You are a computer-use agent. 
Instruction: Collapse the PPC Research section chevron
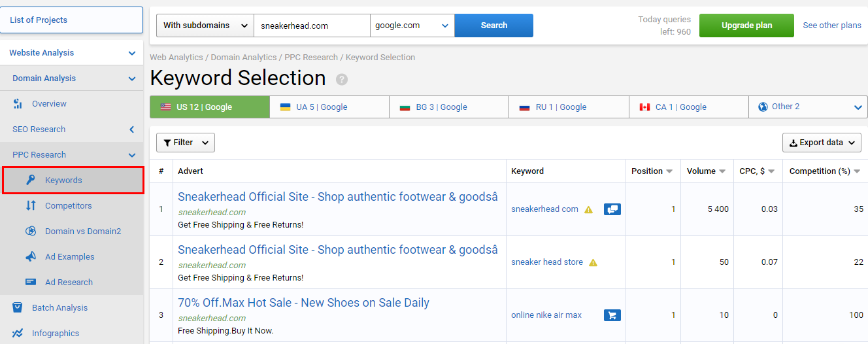132,155
